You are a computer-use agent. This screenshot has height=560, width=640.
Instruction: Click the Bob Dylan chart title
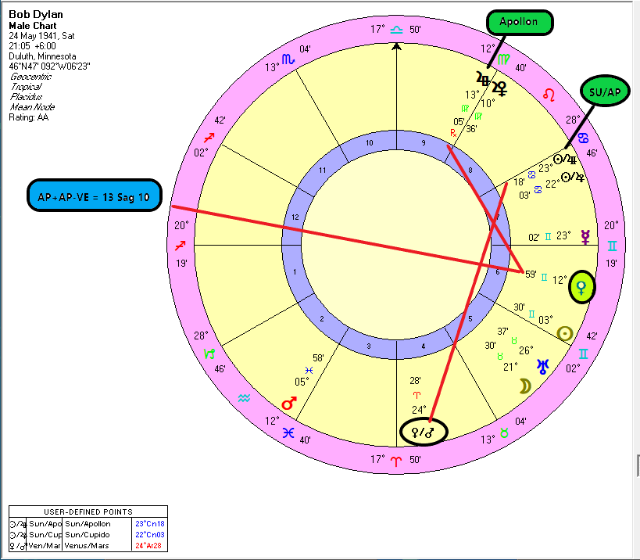[36, 14]
